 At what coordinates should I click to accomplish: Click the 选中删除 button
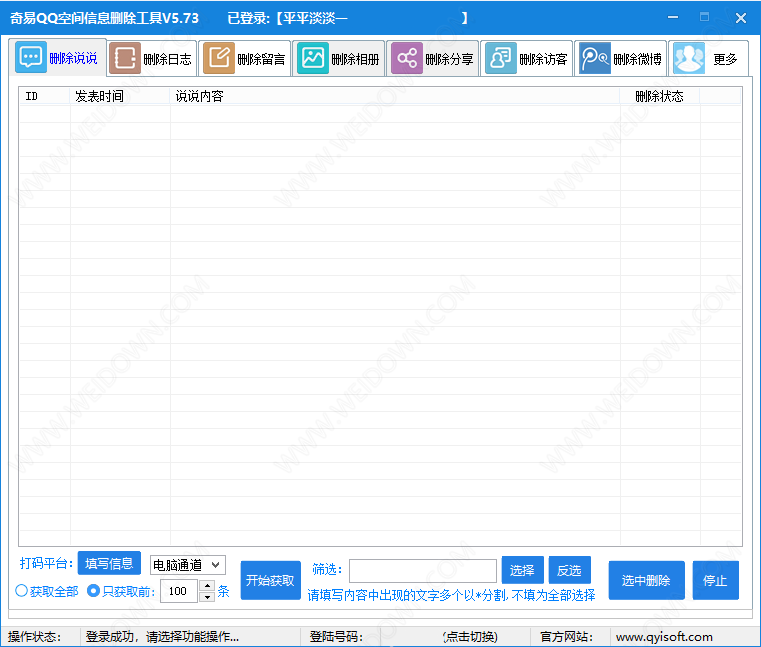(646, 580)
